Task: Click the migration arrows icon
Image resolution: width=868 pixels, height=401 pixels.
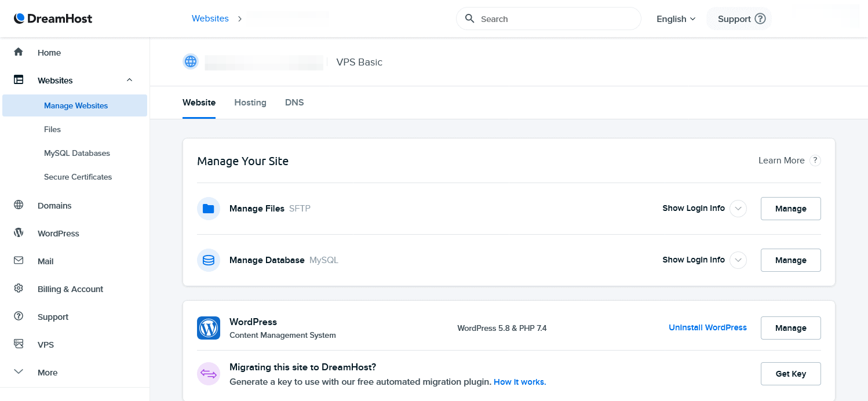Action: (209, 374)
